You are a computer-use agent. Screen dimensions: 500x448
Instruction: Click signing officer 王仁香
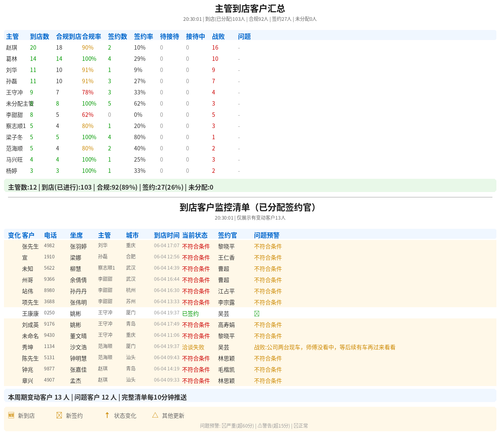point(226,258)
